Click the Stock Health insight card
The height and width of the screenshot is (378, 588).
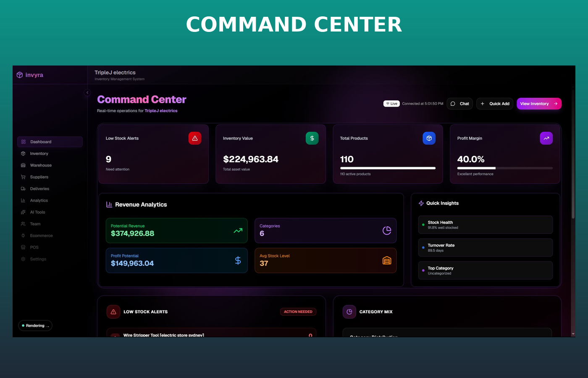click(486, 225)
